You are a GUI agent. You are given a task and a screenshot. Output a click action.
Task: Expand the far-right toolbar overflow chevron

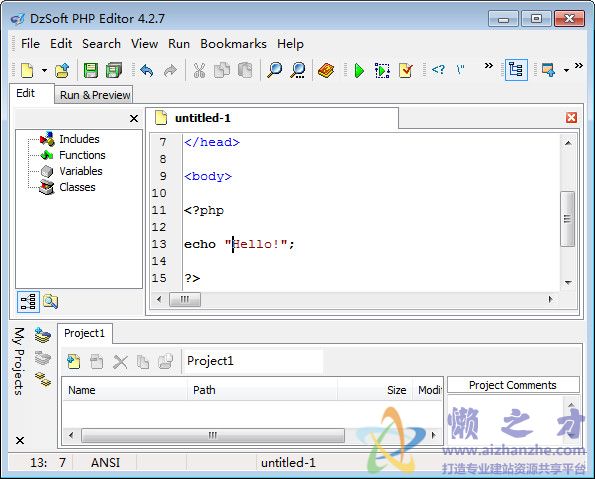pos(579,66)
